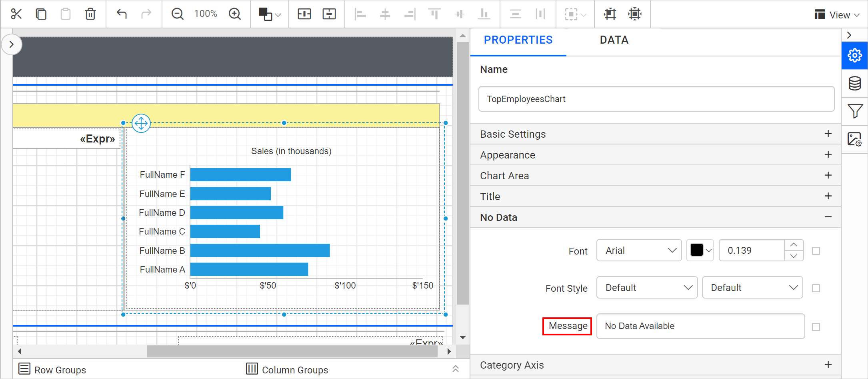This screenshot has width=868, height=379.
Task: Distribute selected items horizontally
Action: click(540, 14)
